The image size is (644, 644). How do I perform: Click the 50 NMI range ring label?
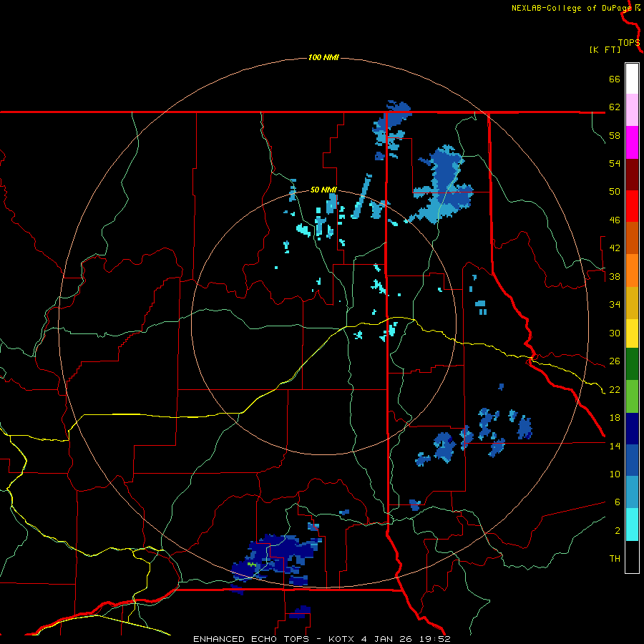coord(323,190)
